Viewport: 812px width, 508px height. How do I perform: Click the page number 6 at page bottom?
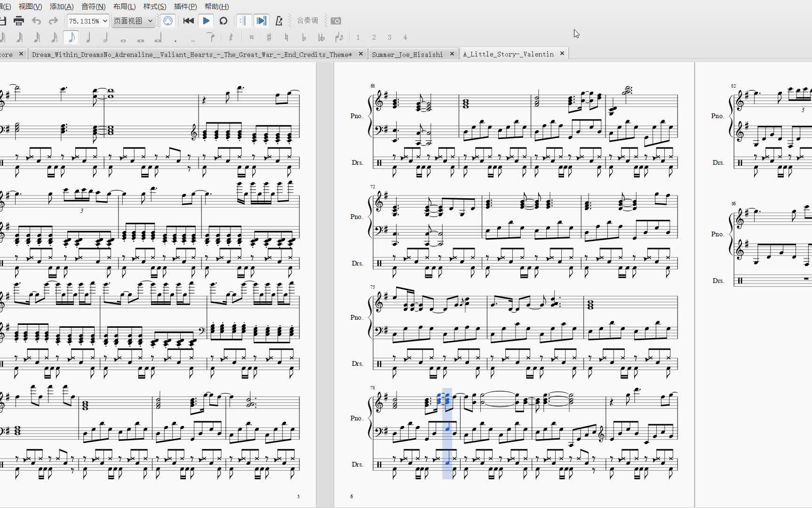click(351, 496)
